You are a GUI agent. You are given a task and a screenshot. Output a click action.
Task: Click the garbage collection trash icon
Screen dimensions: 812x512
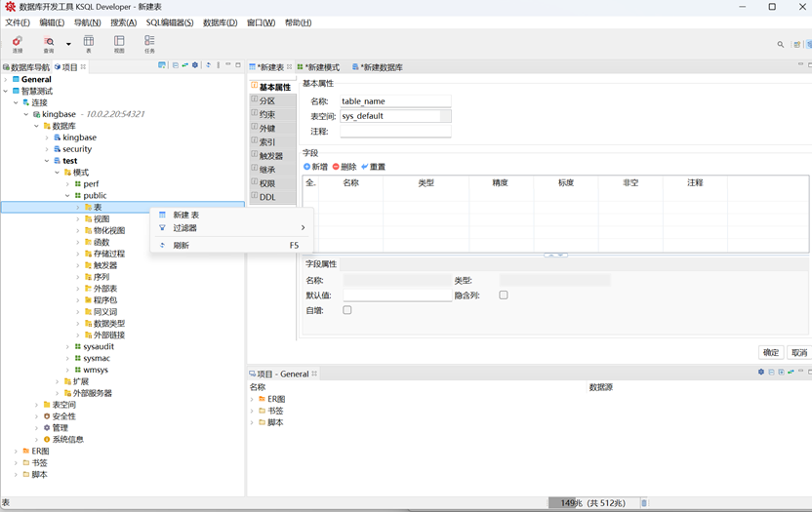point(644,503)
